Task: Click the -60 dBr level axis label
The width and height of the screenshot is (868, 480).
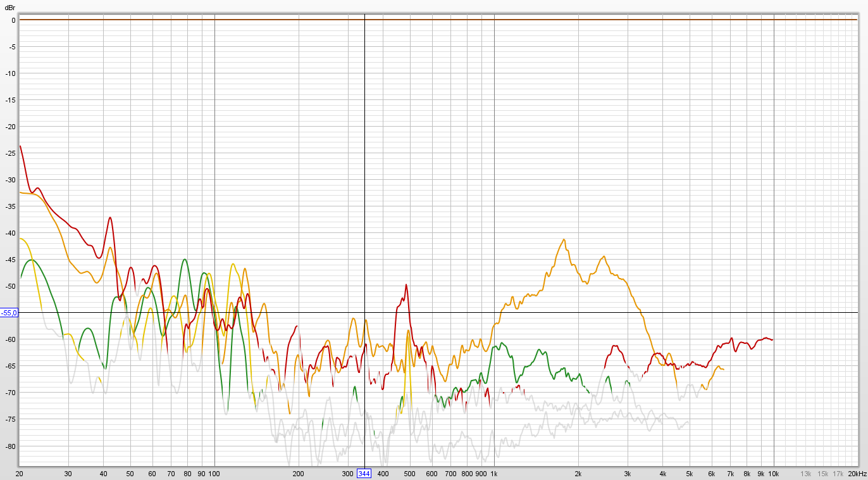Action: (x=9, y=339)
